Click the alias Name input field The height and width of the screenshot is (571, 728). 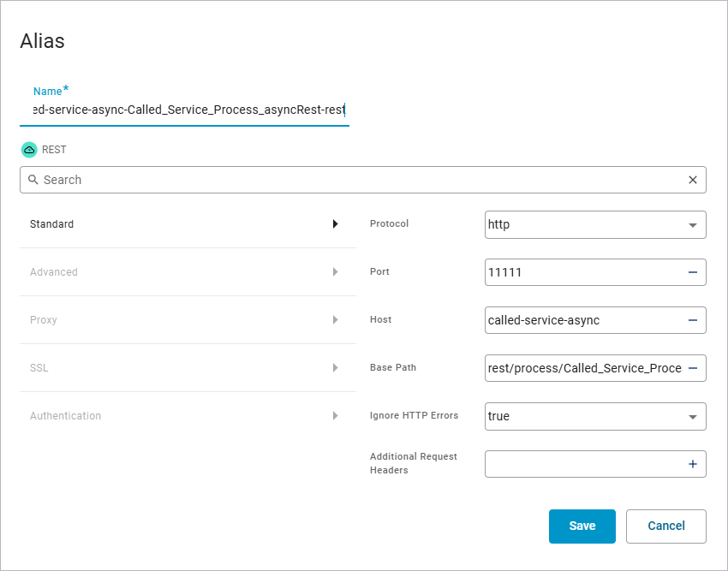[184, 110]
